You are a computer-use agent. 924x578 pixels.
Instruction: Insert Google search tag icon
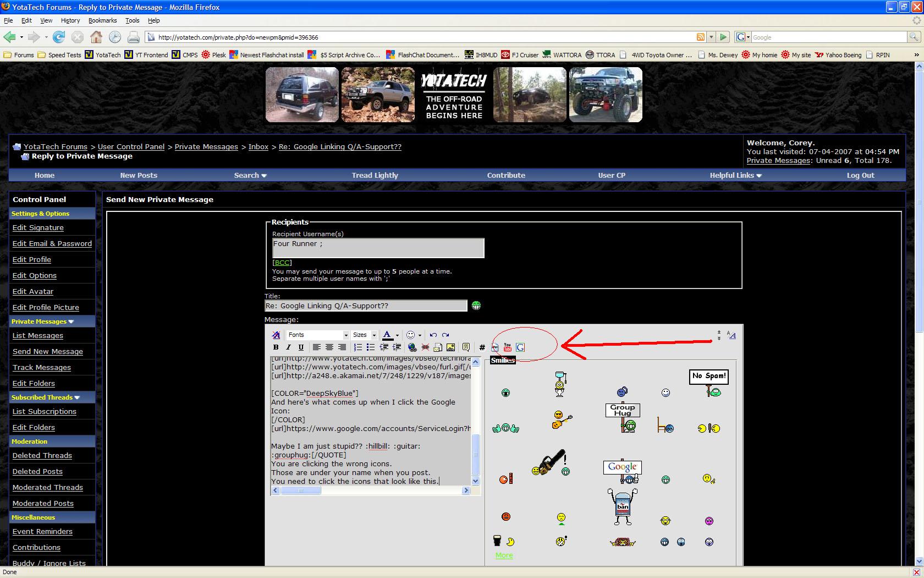pyautogui.click(x=520, y=347)
